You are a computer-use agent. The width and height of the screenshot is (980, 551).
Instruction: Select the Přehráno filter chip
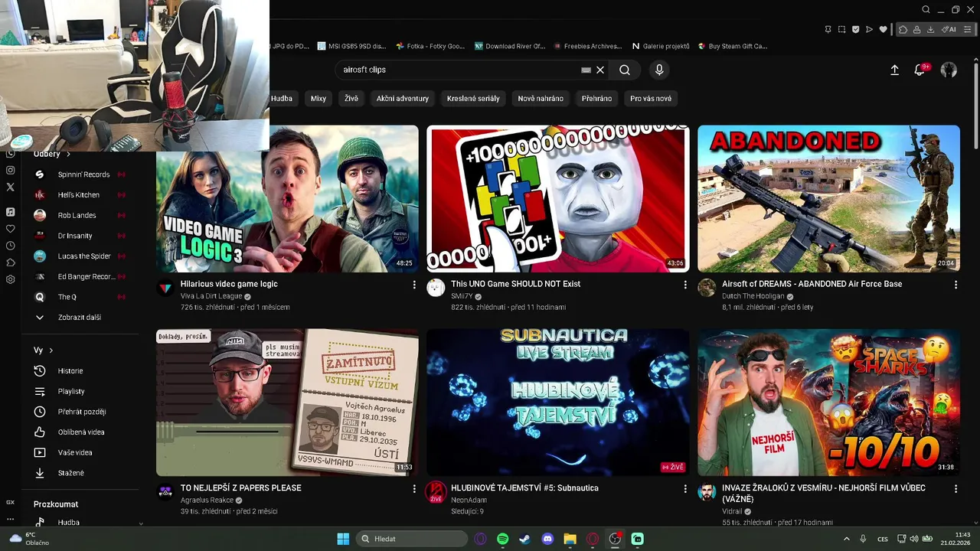pyautogui.click(x=596, y=98)
